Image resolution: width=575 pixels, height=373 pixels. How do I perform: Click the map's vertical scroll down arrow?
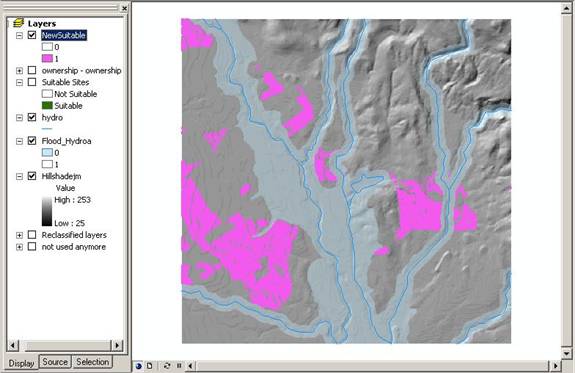click(x=567, y=354)
